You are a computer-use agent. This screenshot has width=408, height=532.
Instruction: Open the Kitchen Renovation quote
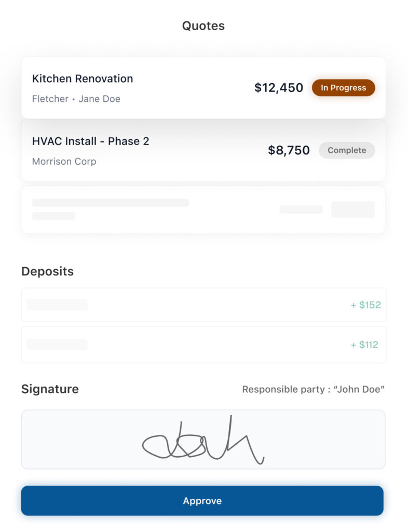tap(156, 88)
